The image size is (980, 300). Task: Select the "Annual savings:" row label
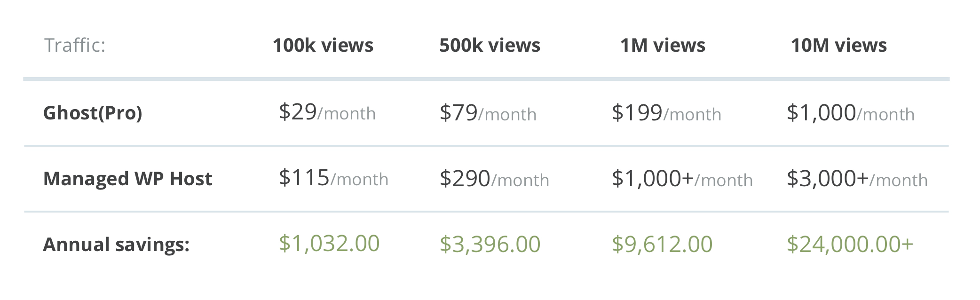click(116, 245)
